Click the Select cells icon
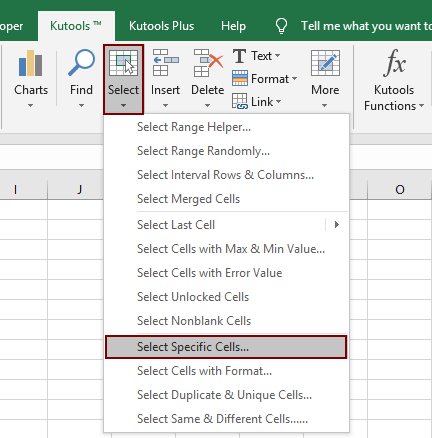This screenshot has width=432, height=438. (x=123, y=63)
